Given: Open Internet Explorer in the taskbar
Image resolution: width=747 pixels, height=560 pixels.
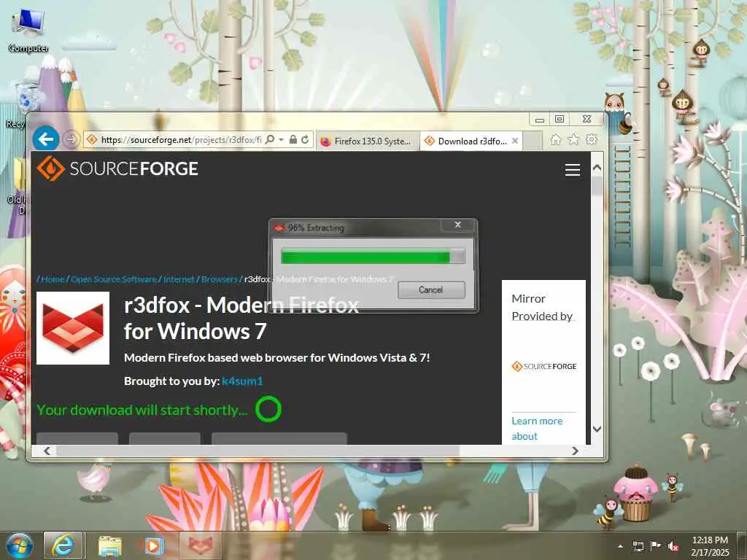Looking at the screenshot, I should click(63, 545).
